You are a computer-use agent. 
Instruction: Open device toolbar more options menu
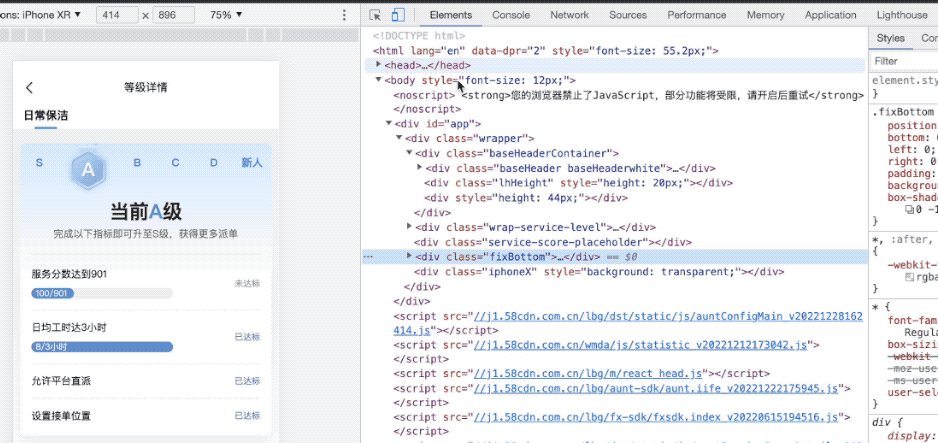click(x=343, y=15)
